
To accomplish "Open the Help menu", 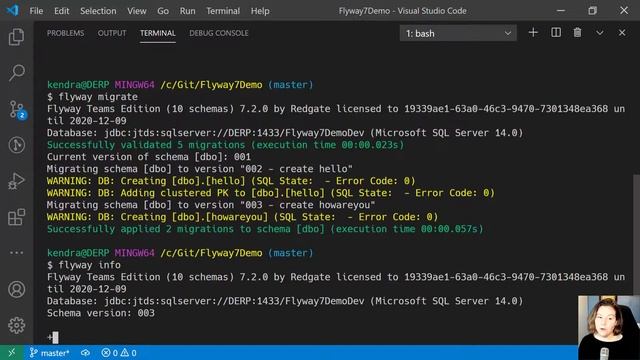I will [260, 11].
